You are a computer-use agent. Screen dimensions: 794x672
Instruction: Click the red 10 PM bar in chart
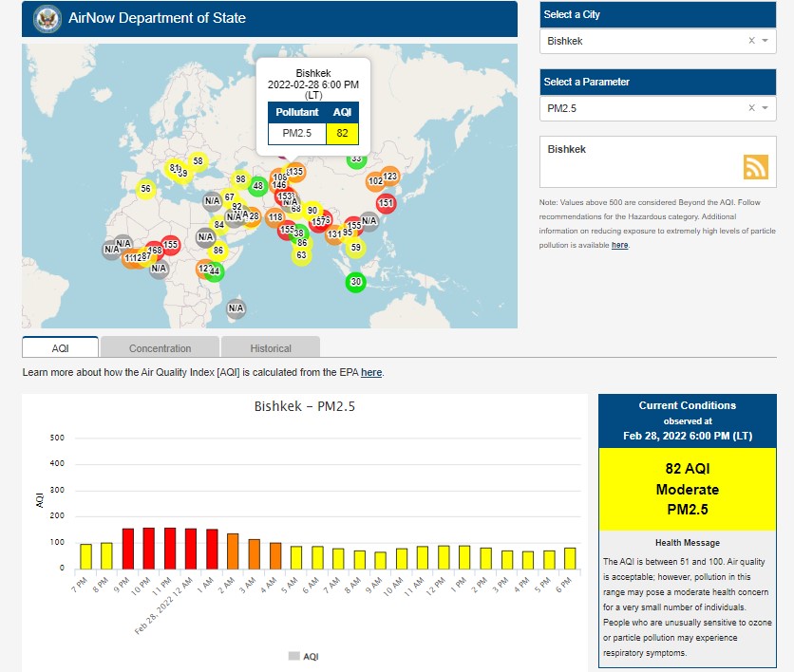[148, 548]
